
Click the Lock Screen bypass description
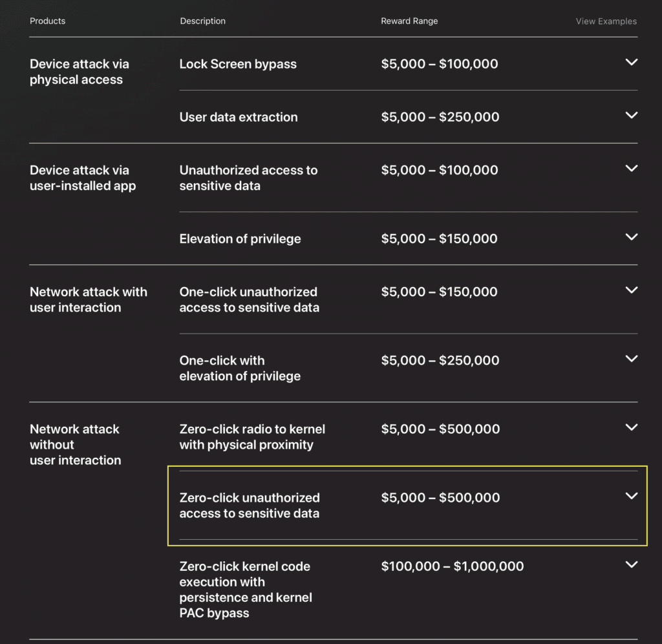click(x=238, y=64)
